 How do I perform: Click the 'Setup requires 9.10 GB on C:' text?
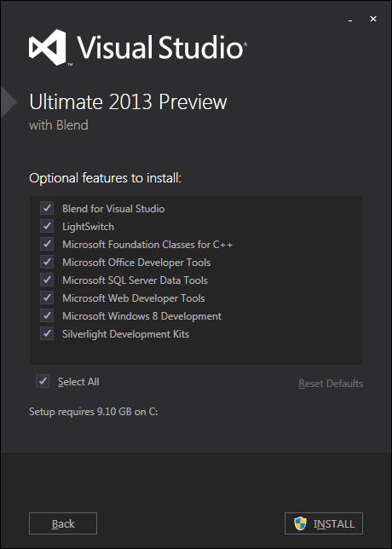click(94, 412)
